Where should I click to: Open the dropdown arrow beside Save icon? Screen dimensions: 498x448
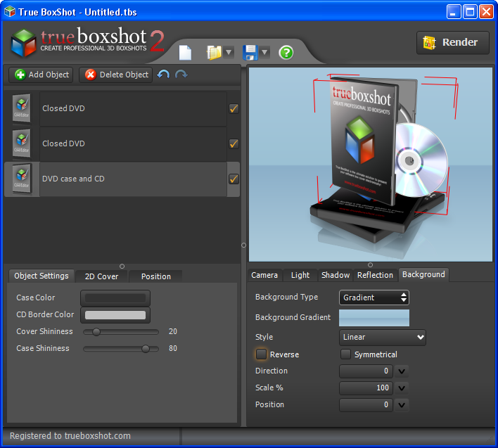265,53
